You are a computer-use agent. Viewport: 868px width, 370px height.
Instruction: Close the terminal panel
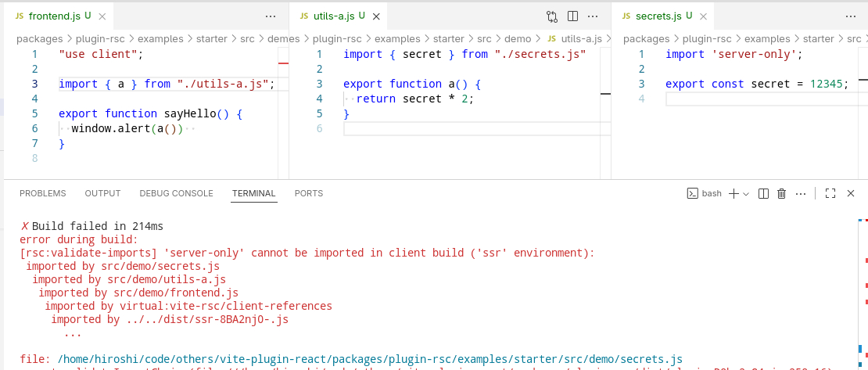852,193
